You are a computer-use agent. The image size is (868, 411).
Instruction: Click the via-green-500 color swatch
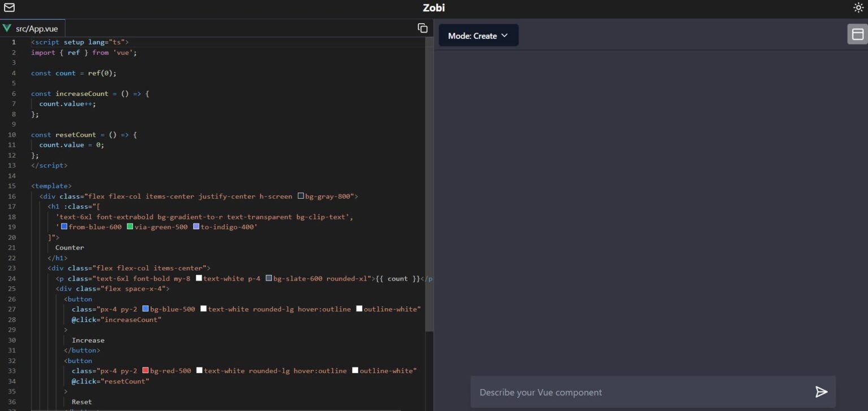[x=130, y=227]
